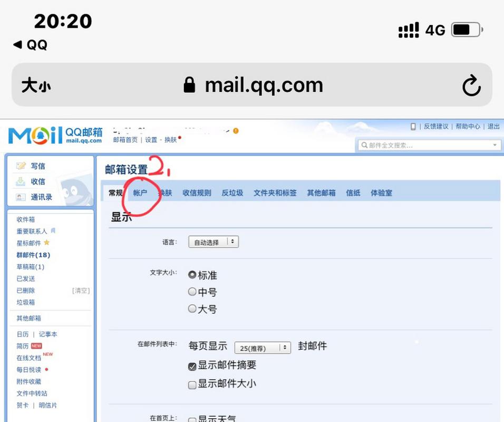Click the star icon next to 星标邮件
504x422 pixels.
[x=46, y=243]
